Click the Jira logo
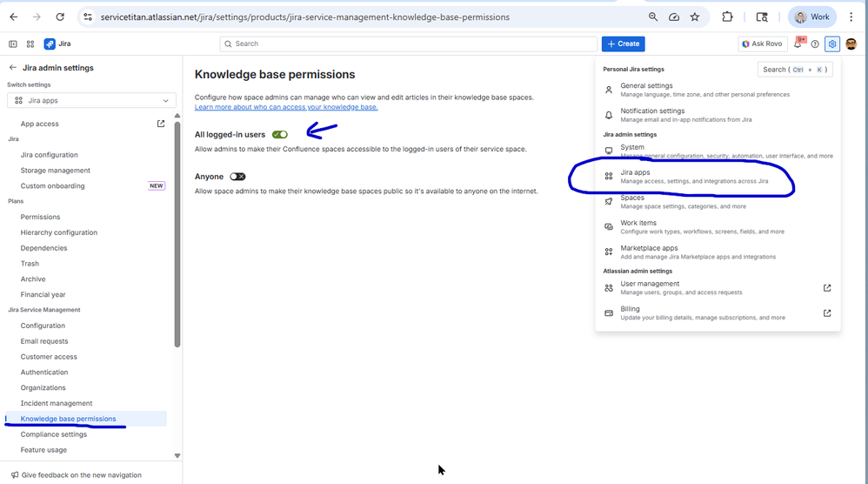This screenshot has height=484, width=868. coord(57,44)
